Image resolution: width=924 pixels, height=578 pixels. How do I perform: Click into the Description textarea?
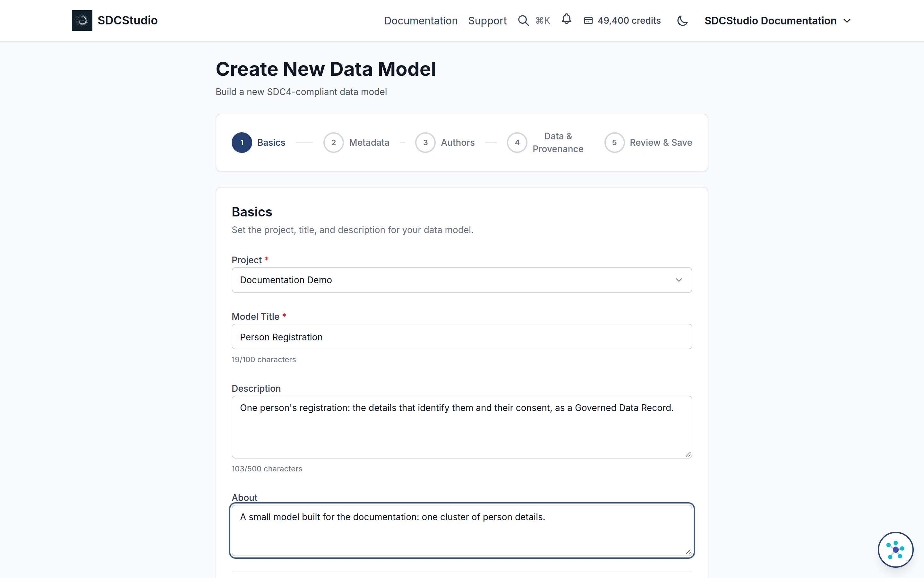click(x=462, y=427)
